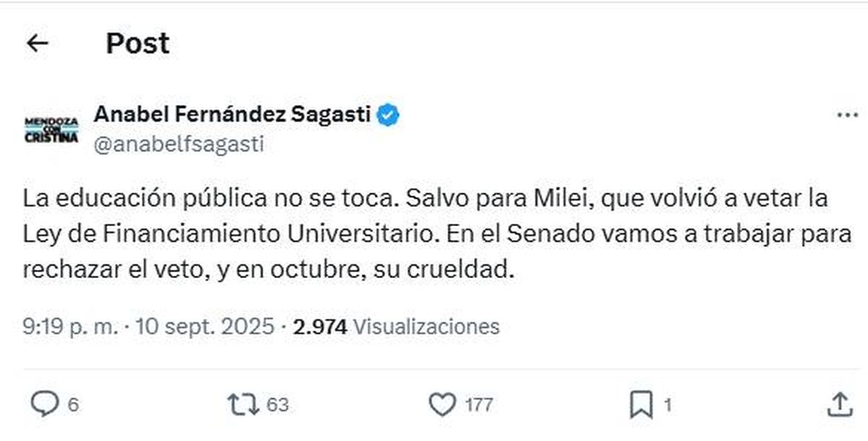Click the blue verified badge
This screenshot has width=868, height=441.
[390, 114]
